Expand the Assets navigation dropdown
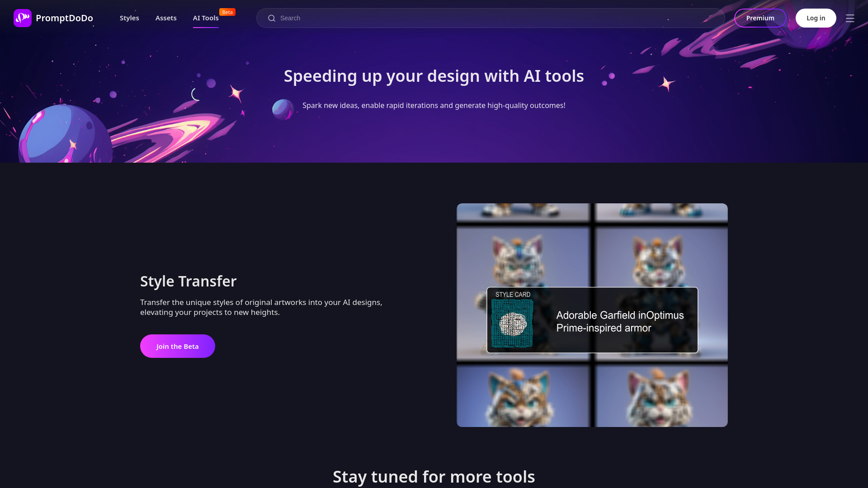This screenshot has height=488, width=868. point(166,18)
